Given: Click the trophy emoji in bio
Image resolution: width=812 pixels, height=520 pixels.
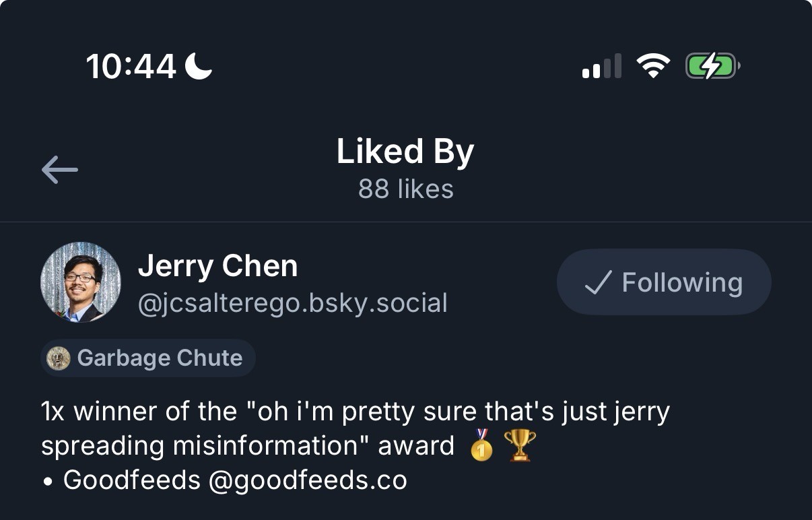Looking at the screenshot, I should (x=520, y=445).
